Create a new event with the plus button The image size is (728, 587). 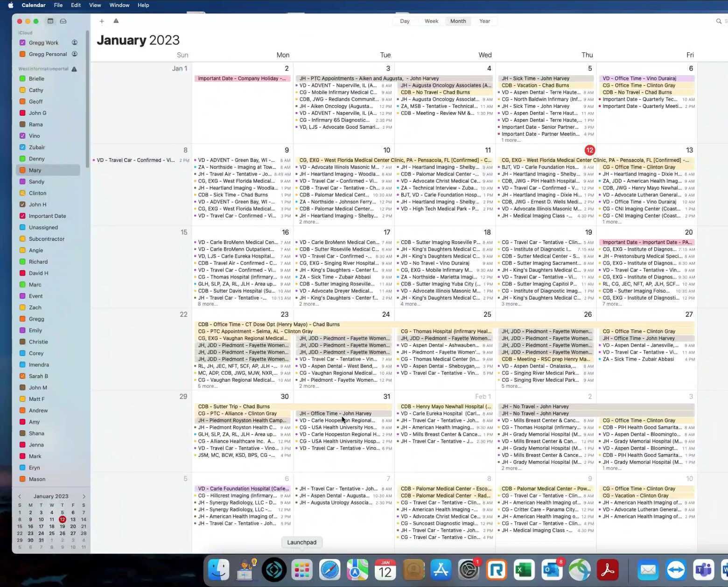102,21
